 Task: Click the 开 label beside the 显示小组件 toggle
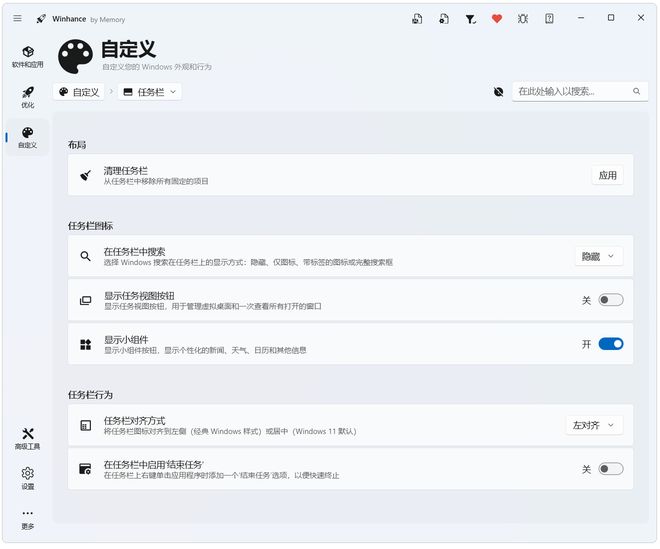[x=586, y=344]
